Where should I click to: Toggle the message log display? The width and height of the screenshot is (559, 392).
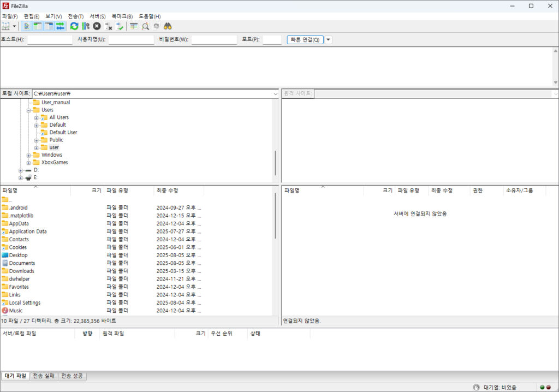(x=26, y=26)
